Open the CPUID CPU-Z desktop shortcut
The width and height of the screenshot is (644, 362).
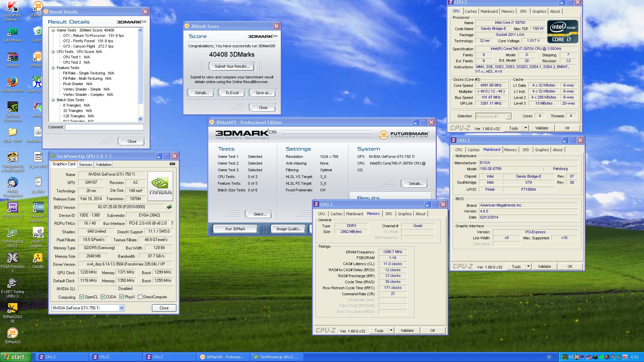pyautogui.click(x=13, y=210)
